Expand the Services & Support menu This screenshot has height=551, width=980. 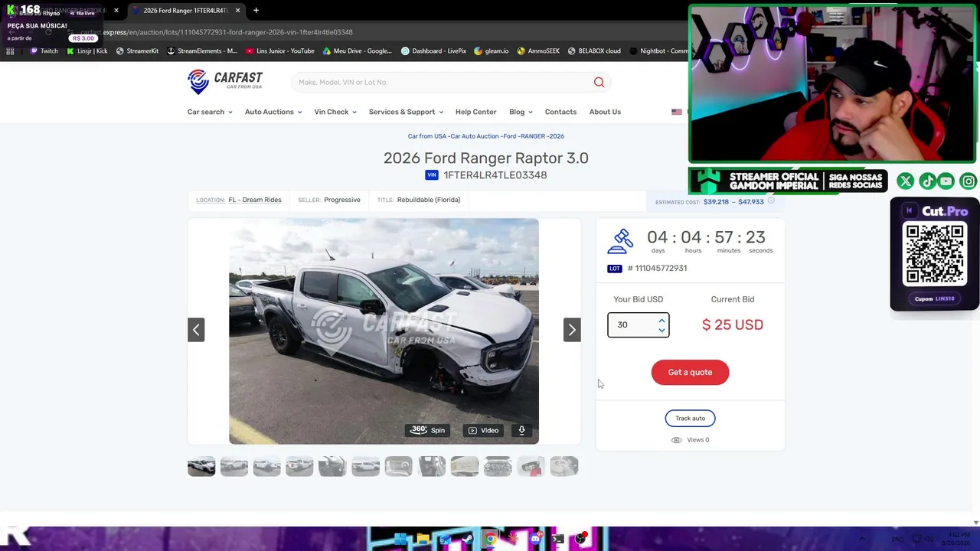click(x=406, y=112)
